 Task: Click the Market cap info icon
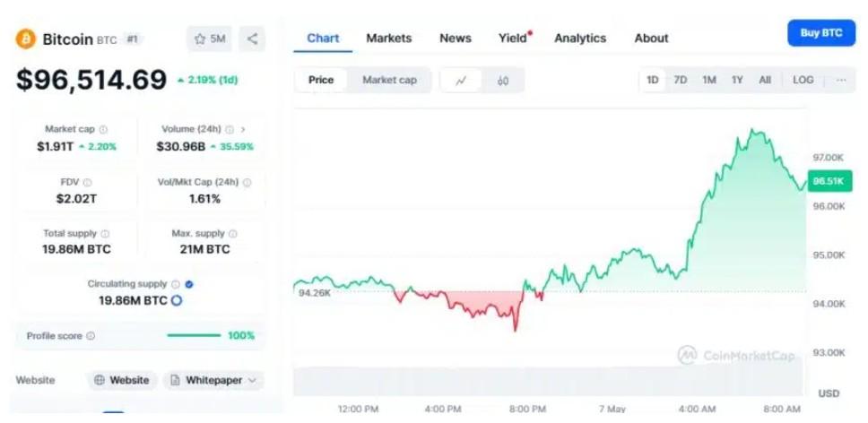coord(103,129)
